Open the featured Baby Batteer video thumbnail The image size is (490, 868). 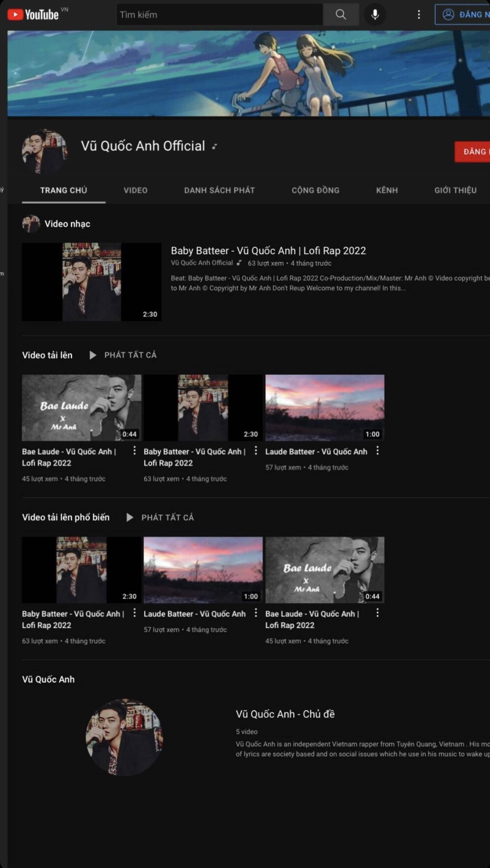coord(92,282)
